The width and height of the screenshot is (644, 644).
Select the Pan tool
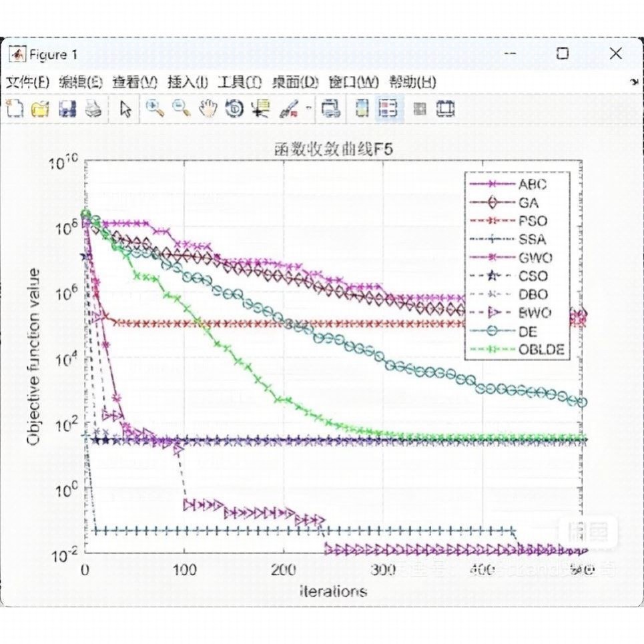pyautogui.click(x=208, y=109)
